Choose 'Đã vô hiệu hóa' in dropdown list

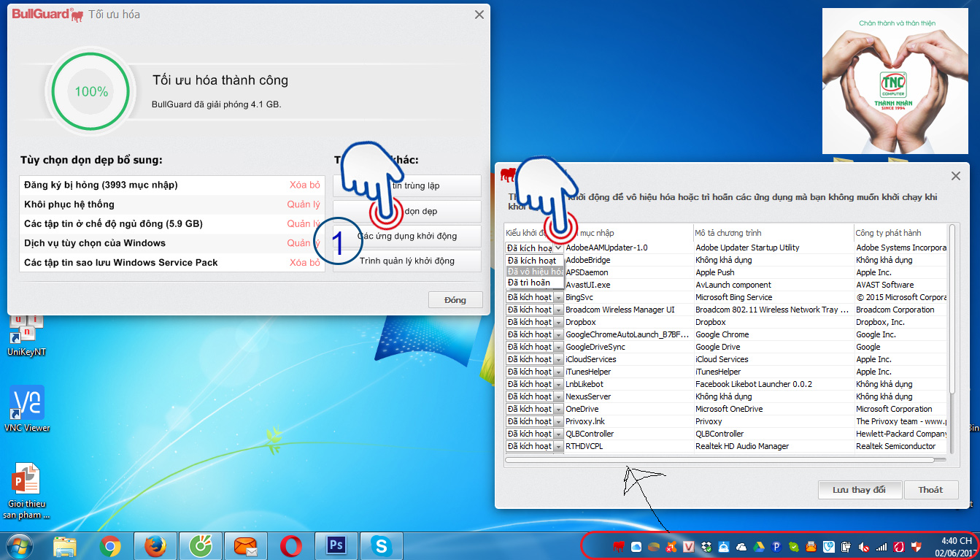[534, 272]
